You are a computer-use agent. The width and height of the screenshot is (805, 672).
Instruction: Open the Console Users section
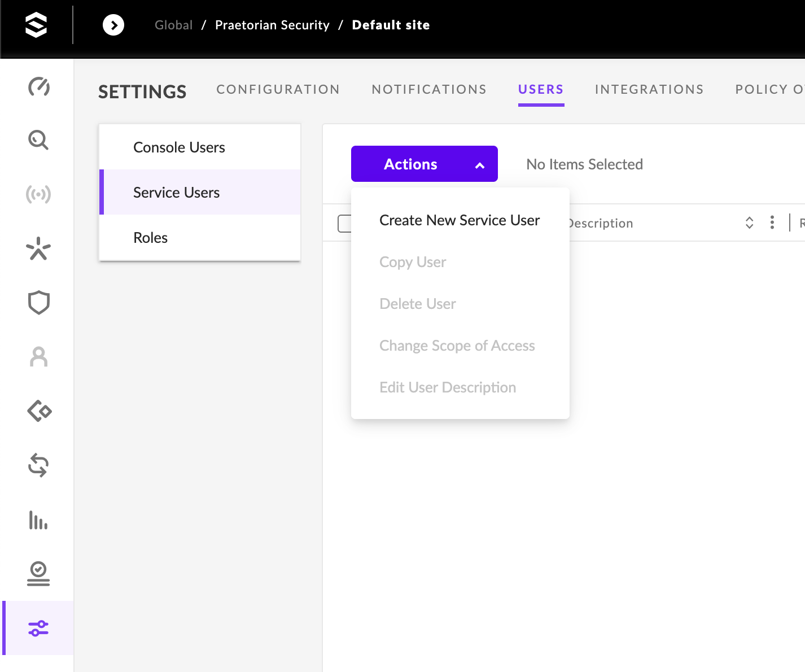point(200,147)
